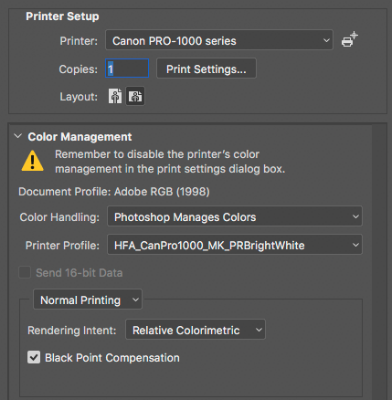Toggle the Send 16-bit Data checkbox
The width and height of the screenshot is (392, 400).
tap(24, 272)
